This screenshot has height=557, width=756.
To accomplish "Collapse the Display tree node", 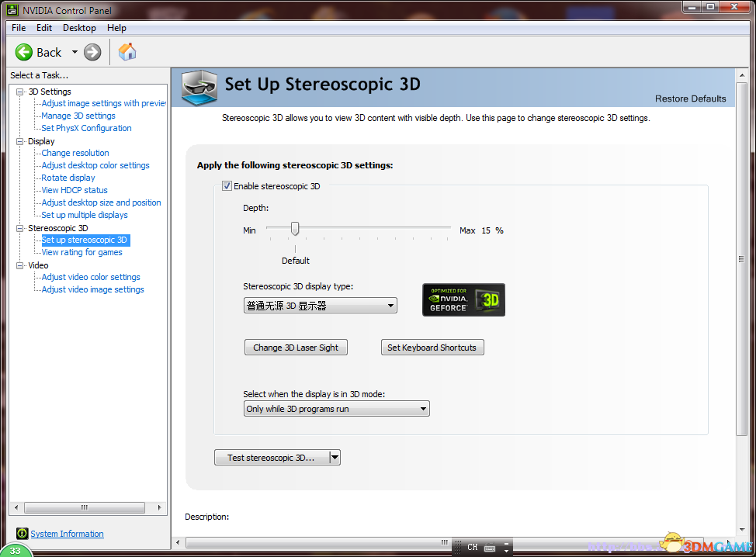I will [19, 141].
